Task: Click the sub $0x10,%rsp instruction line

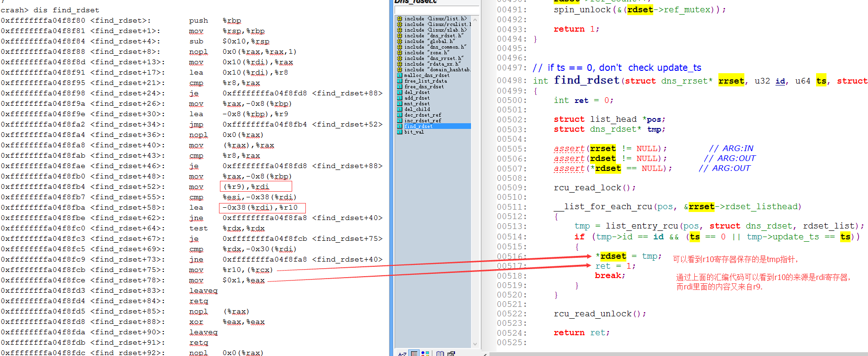Action: tap(135, 41)
